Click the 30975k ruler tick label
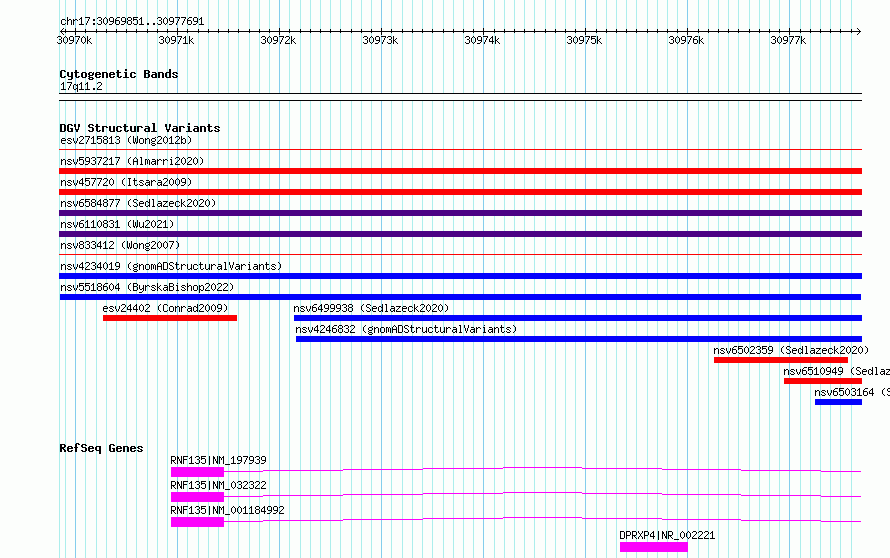 [x=584, y=40]
